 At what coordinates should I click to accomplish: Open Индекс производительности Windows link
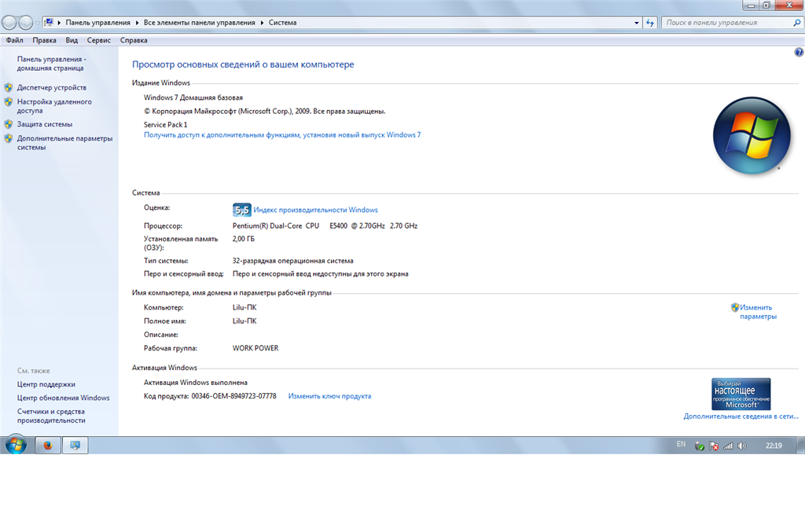(315, 210)
